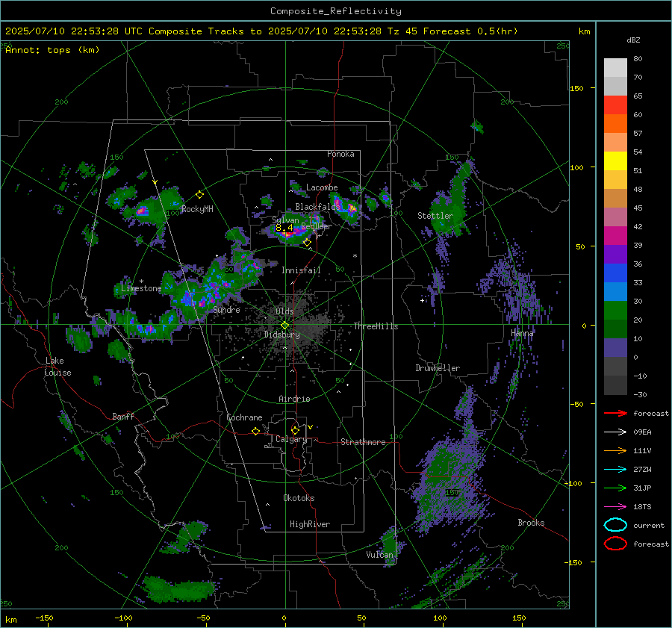Click the Ponoka city label
Screen dimensions: 672x628
coord(340,154)
